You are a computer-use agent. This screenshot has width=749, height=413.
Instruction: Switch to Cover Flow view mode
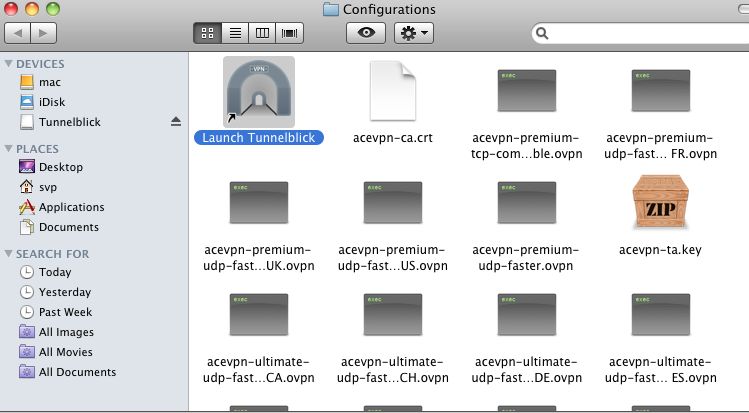[x=289, y=33]
